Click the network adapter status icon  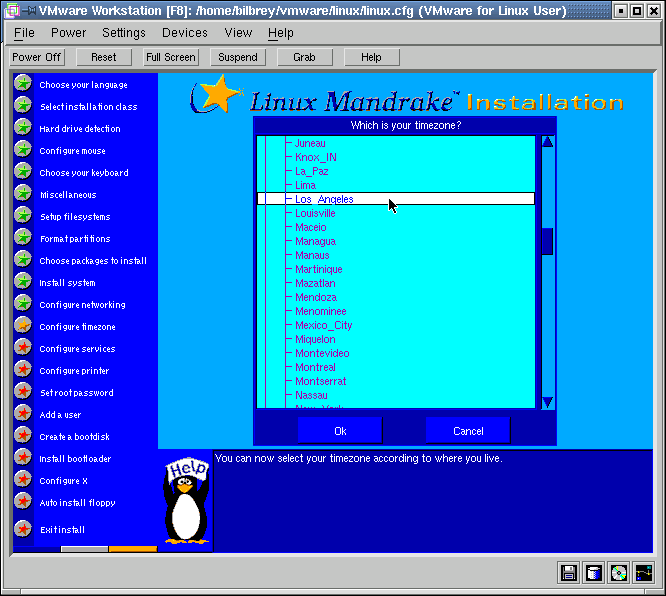pos(644,573)
